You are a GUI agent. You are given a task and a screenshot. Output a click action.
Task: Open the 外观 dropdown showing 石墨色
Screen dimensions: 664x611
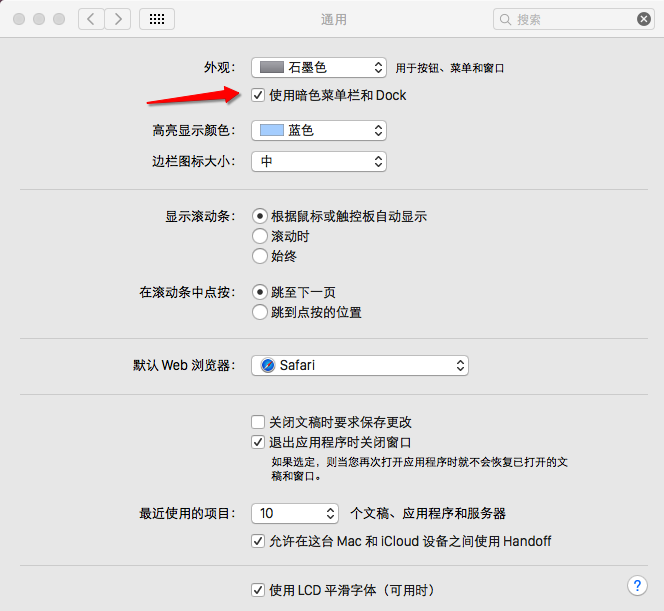point(319,67)
